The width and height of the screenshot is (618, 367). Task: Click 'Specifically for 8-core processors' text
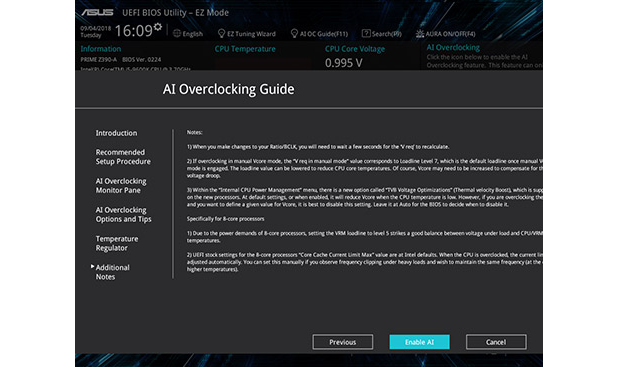(225, 219)
